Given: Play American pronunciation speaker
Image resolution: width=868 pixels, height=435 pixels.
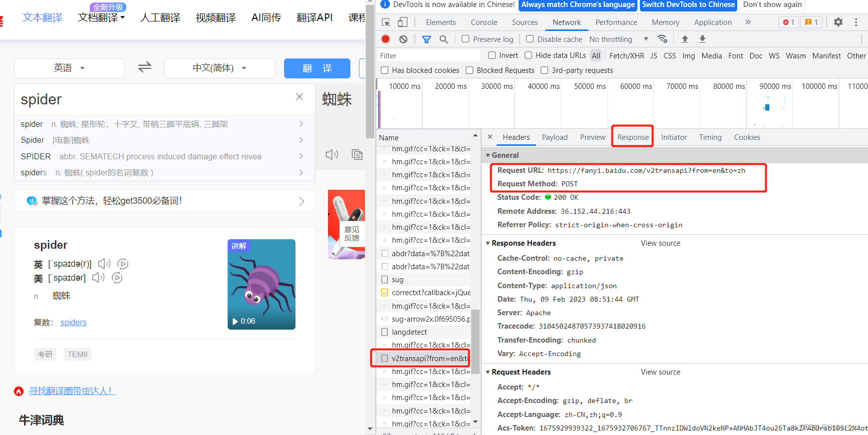Looking at the screenshot, I should click(x=98, y=278).
